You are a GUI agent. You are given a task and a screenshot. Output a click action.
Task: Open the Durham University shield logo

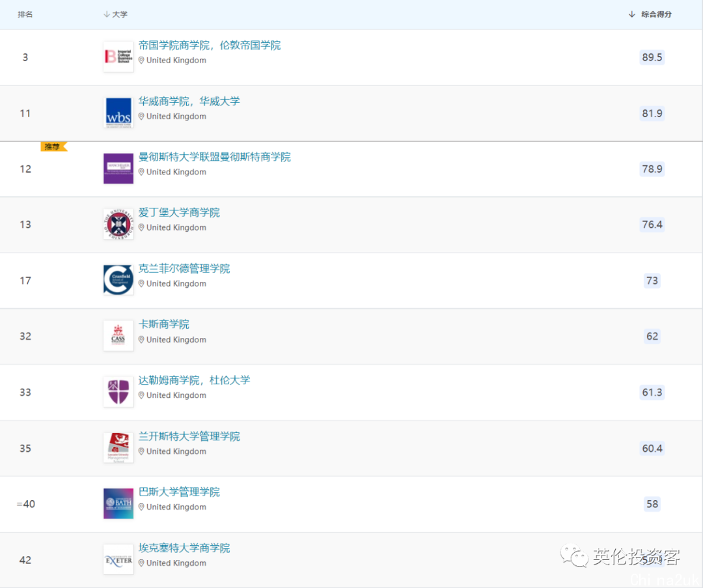point(118,392)
